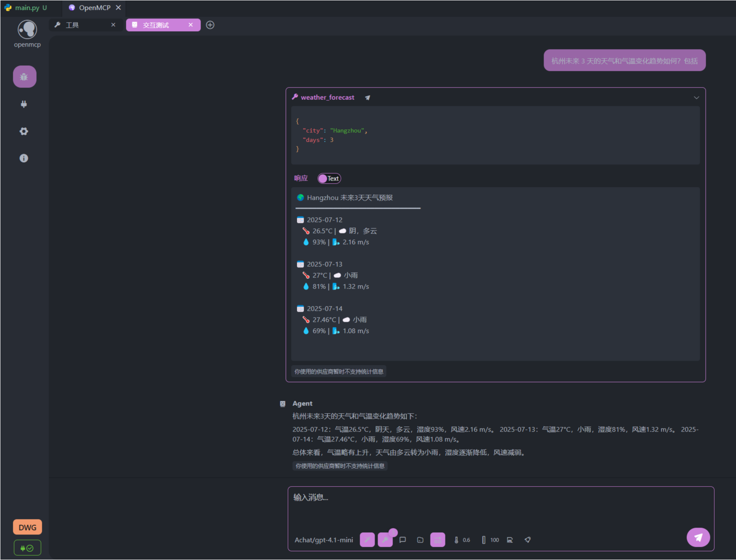Close the 交互测试 tab
736x560 pixels.
pyautogui.click(x=191, y=25)
